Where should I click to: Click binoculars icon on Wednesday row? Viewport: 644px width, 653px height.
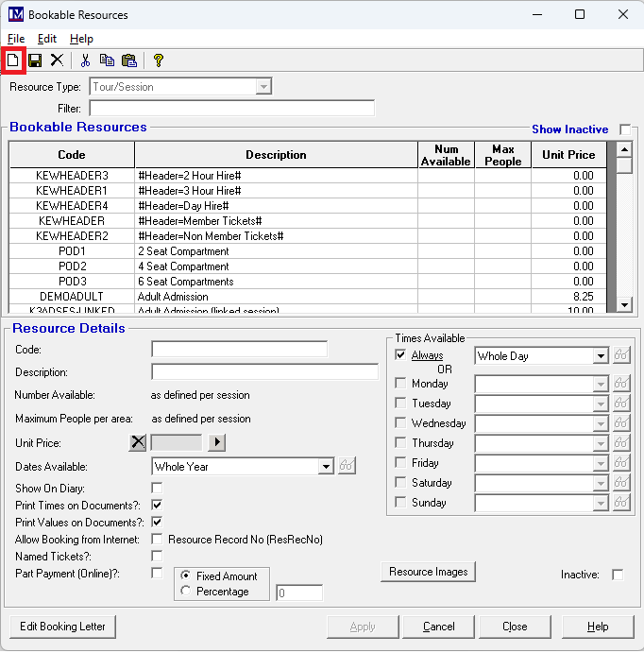[x=621, y=423]
